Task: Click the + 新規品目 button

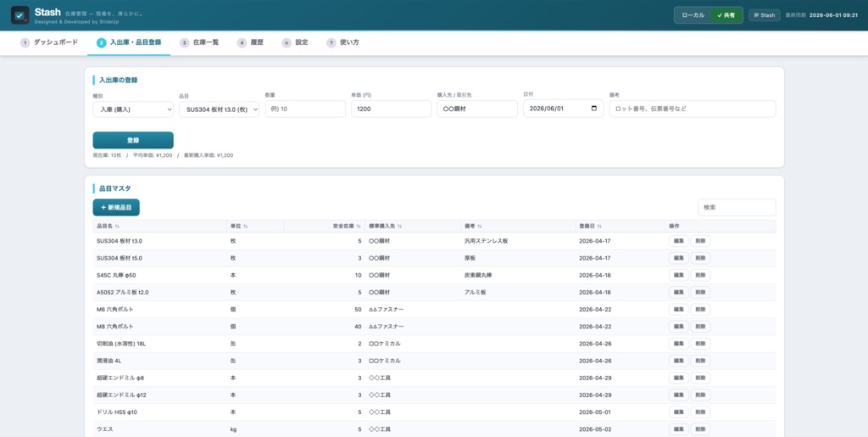Action: pos(116,207)
